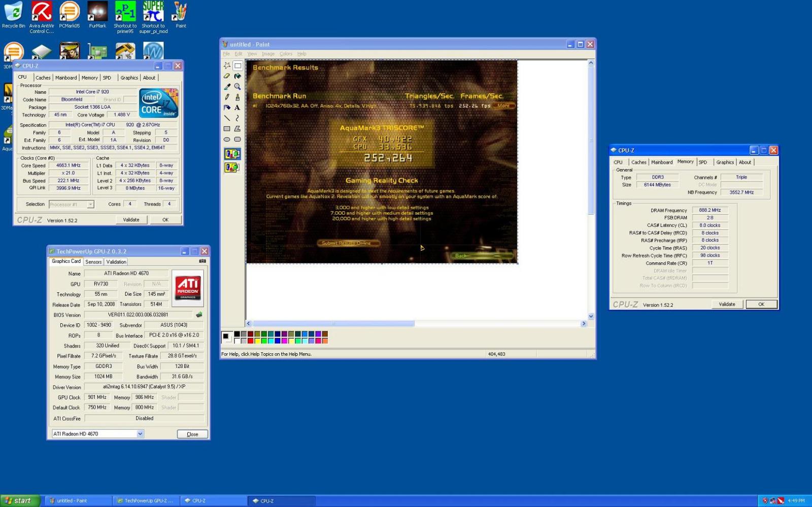This screenshot has width=812, height=507.
Task: Open the File menu in Paint
Action: (226, 54)
